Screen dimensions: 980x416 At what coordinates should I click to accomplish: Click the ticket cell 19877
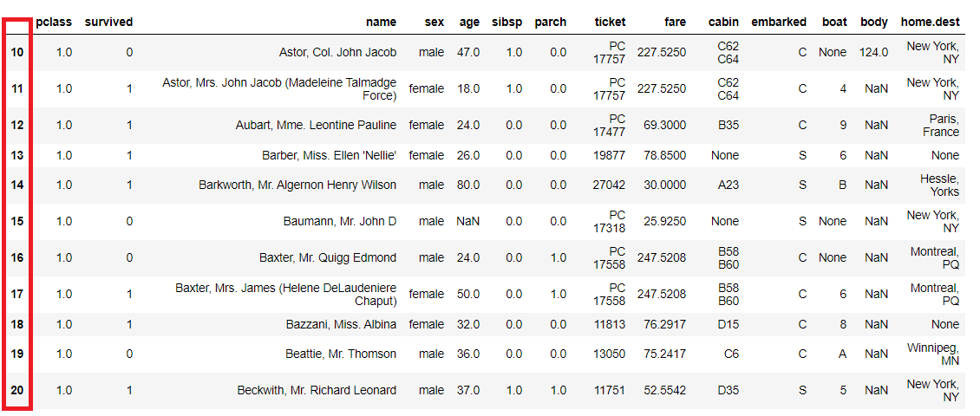tap(608, 155)
